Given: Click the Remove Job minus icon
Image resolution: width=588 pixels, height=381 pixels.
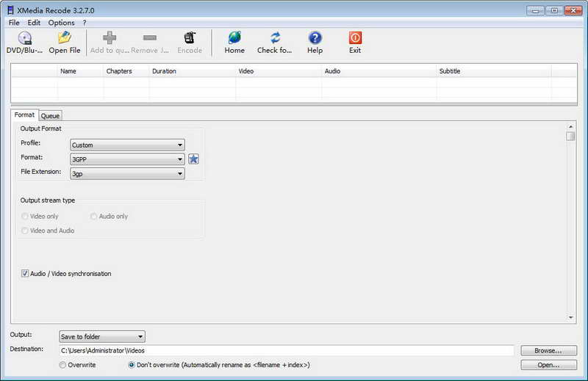Looking at the screenshot, I should click(150, 38).
